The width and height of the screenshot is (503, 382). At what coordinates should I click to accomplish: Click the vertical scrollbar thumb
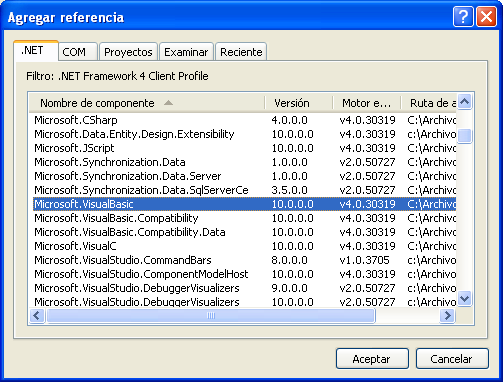click(x=465, y=136)
